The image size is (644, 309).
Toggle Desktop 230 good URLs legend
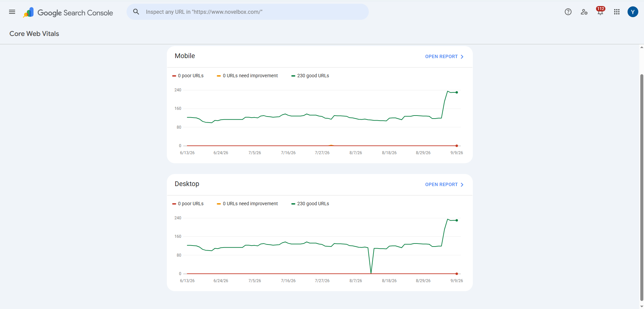click(x=310, y=204)
